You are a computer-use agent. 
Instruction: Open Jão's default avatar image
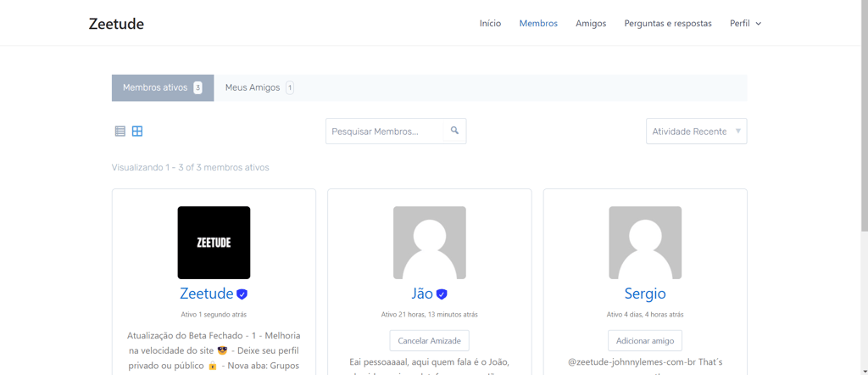click(x=430, y=243)
